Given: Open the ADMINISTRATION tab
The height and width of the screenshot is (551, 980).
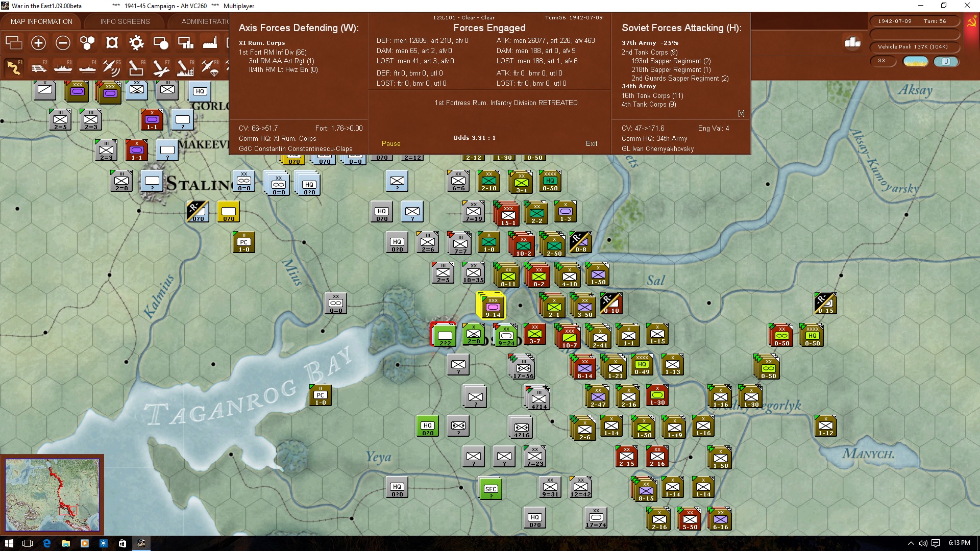Looking at the screenshot, I should coord(204,21).
